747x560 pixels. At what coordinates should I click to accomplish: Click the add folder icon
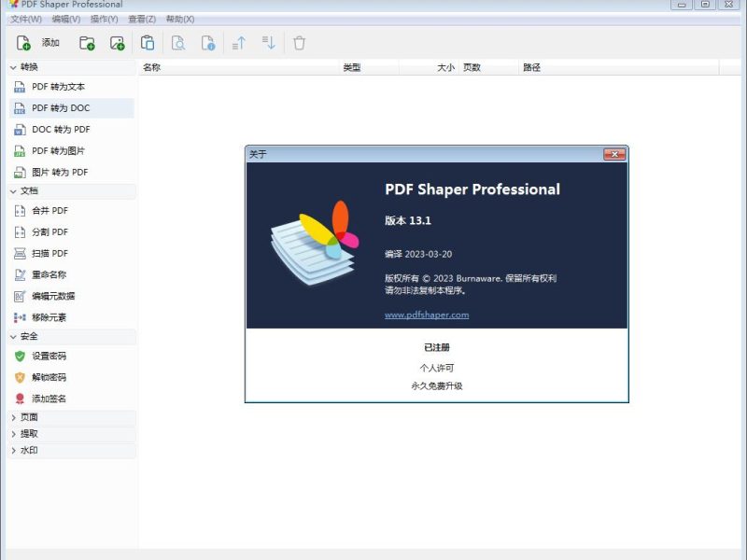click(87, 43)
